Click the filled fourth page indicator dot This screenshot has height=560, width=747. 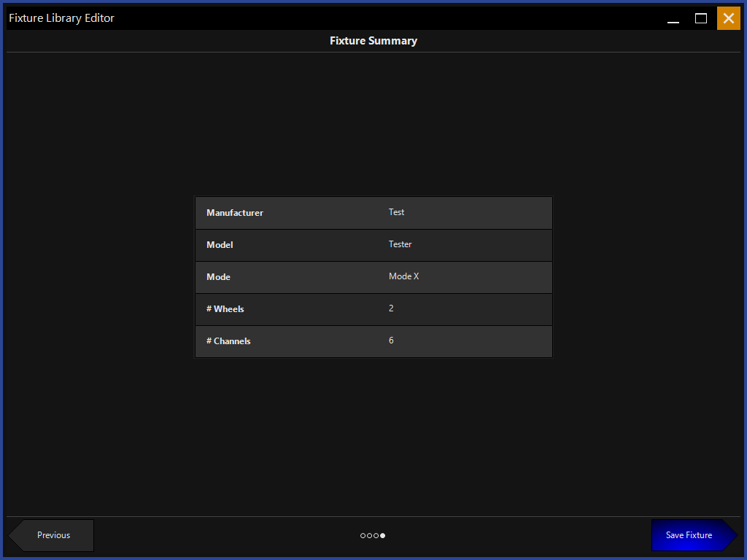point(383,536)
